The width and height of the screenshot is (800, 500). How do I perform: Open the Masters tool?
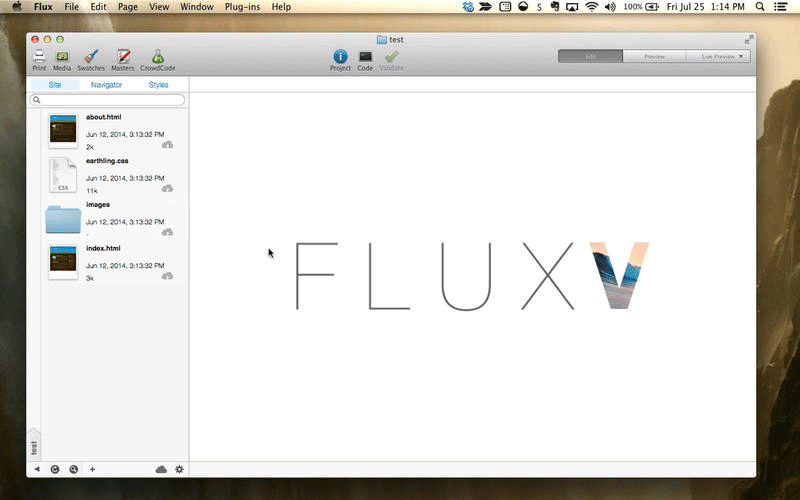pyautogui.click(x=123, y=58)
